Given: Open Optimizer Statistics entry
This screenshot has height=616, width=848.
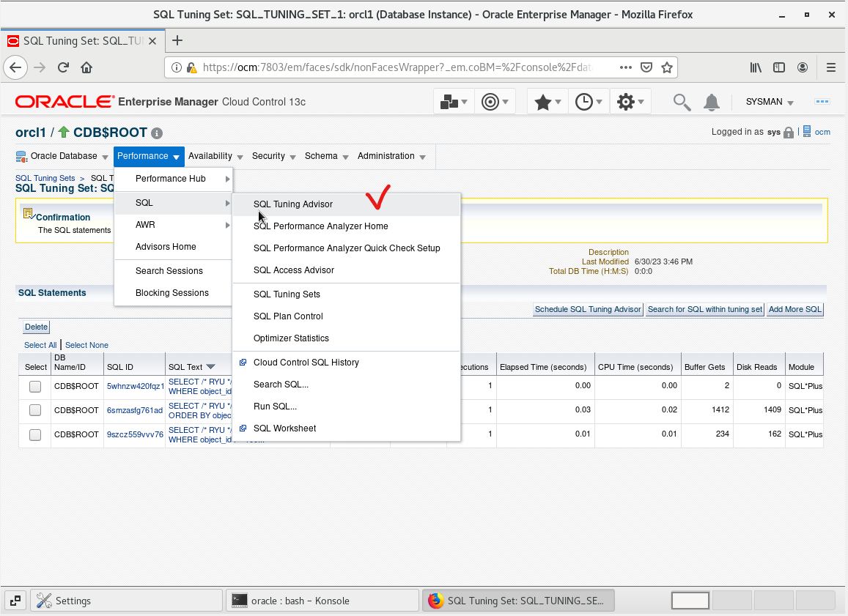Looking at the screenshot, I should coord(346,338).
